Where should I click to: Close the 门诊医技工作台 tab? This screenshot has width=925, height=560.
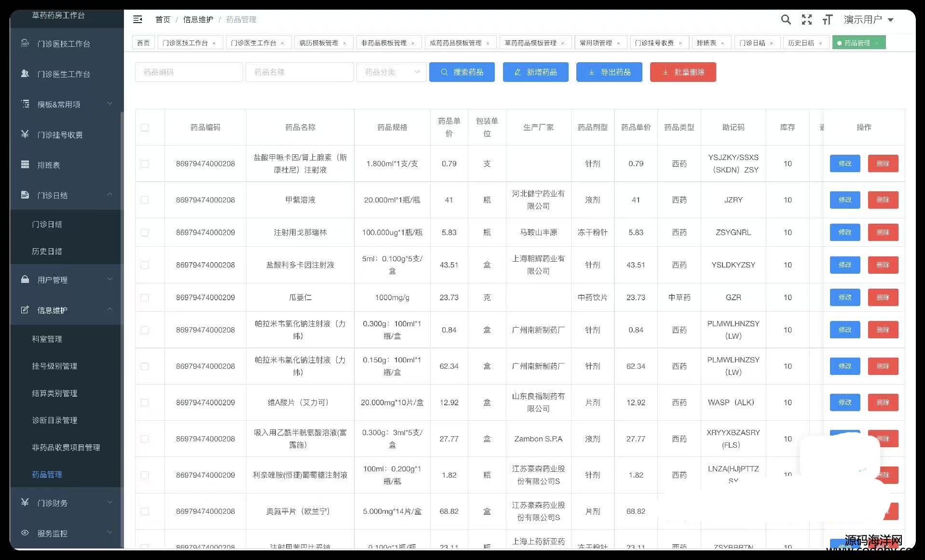click(x=214, y=43)
